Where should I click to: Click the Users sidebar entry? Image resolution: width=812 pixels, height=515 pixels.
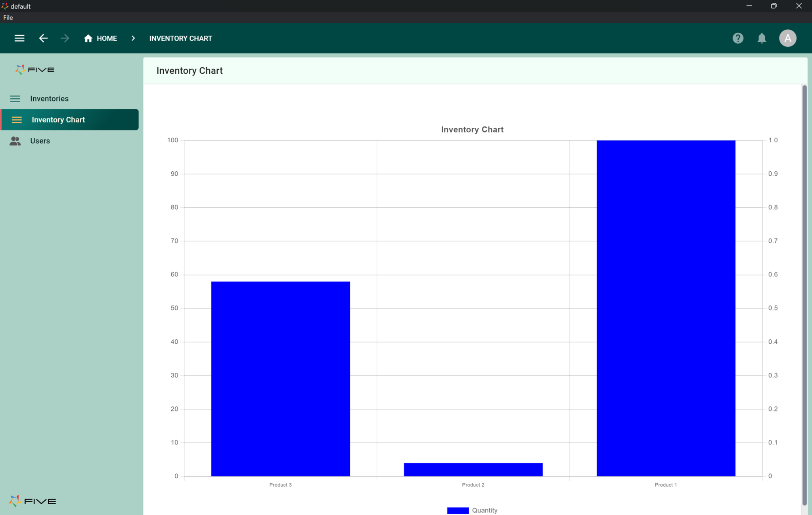[40, 141]
